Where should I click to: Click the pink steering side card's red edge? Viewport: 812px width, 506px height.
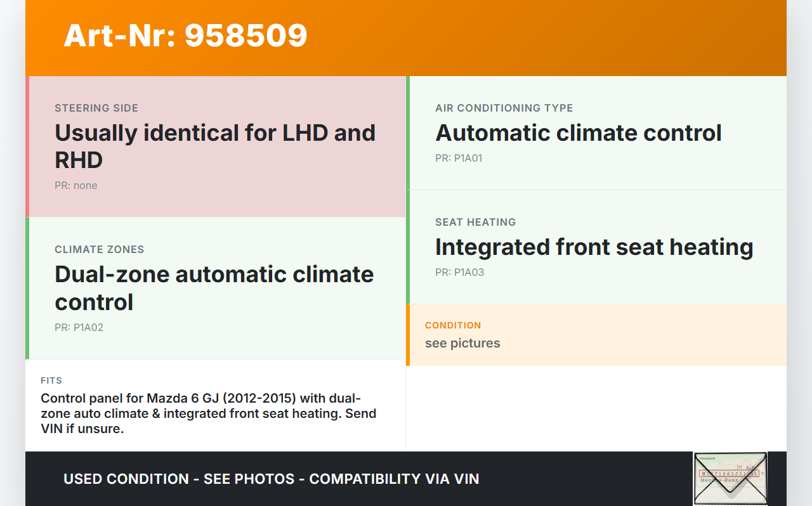pos(27,146)
